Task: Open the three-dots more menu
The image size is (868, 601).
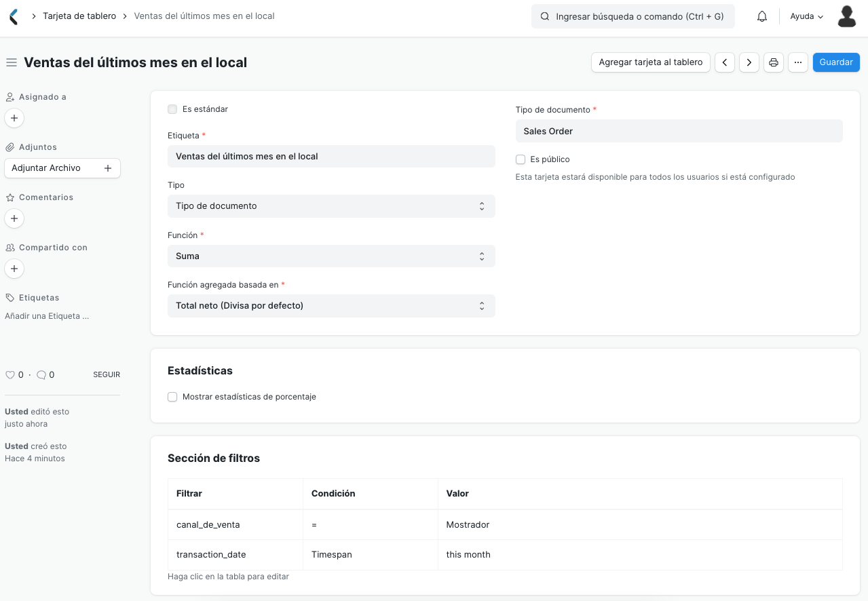Action: tap(798, 62)
